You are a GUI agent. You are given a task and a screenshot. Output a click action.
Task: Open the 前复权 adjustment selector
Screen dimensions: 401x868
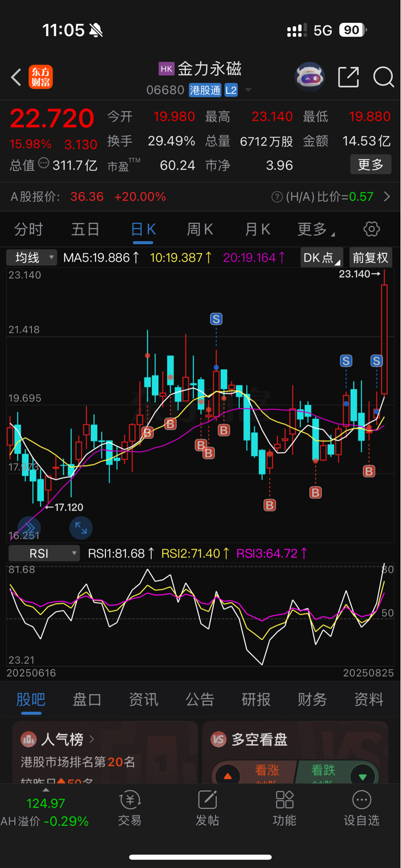[370, 258]
